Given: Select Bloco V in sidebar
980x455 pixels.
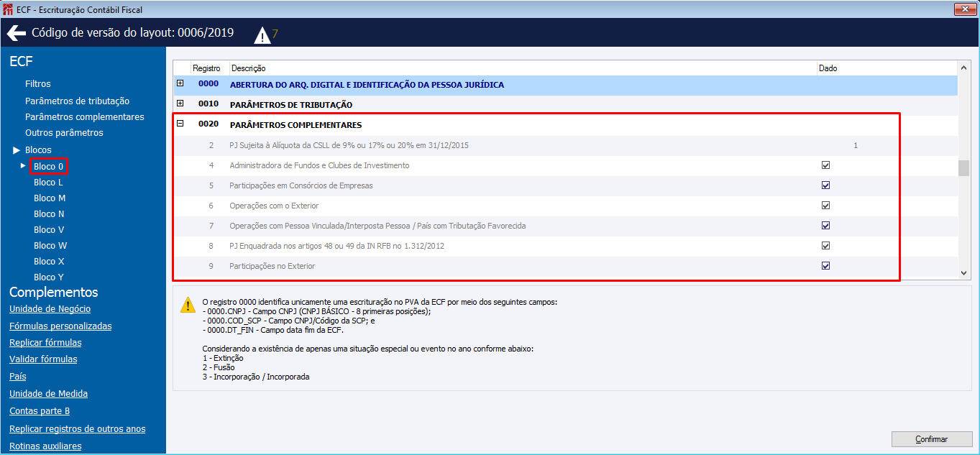Looking at the screenshot, I should pos(49,230).
